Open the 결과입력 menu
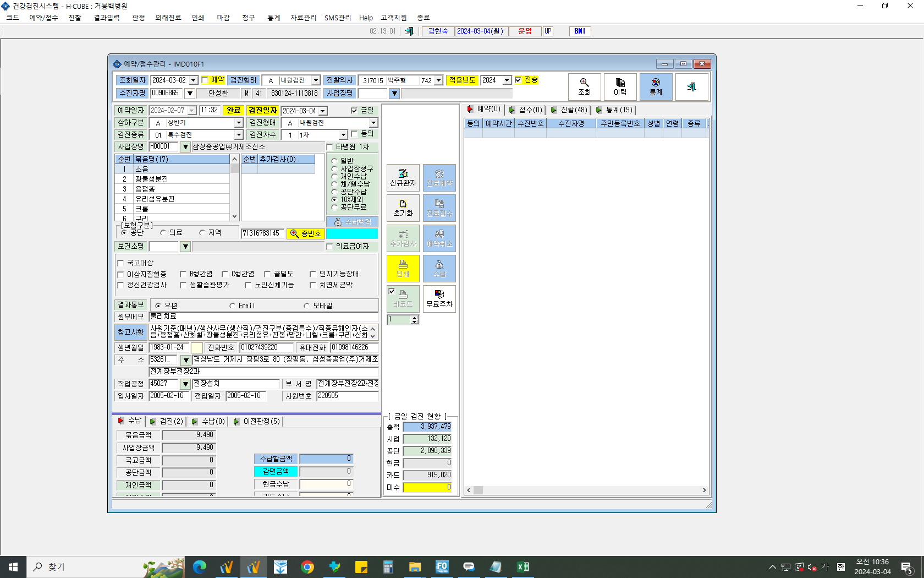Image resolution: width=924 pixels, height=578 pixels. (x=107, y=18)
